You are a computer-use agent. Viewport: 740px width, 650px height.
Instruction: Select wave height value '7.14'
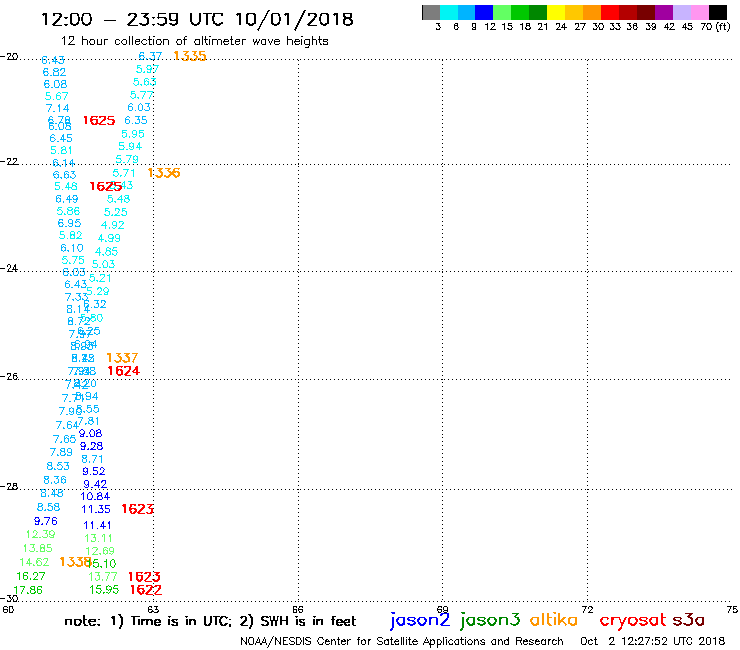click(58, 109)
